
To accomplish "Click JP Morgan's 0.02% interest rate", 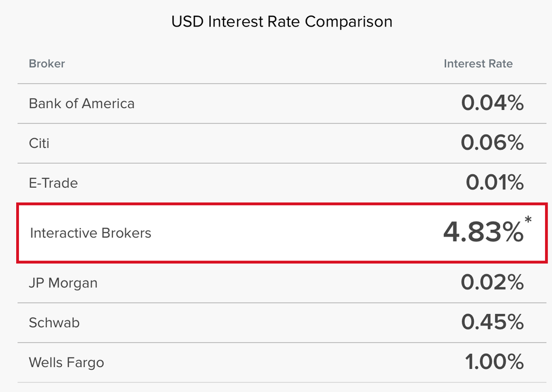I will click(492, 283).
